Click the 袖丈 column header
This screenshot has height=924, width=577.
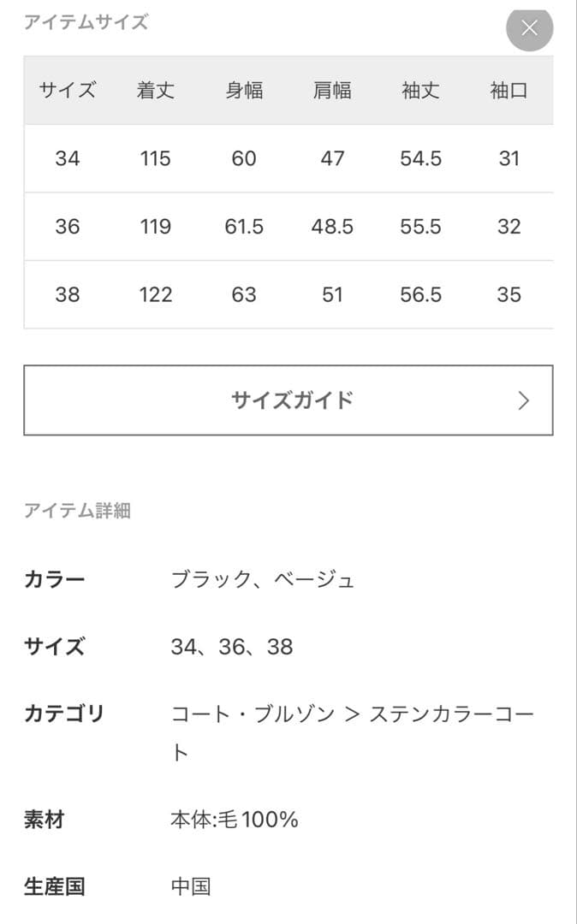click(x=420, y=91)
